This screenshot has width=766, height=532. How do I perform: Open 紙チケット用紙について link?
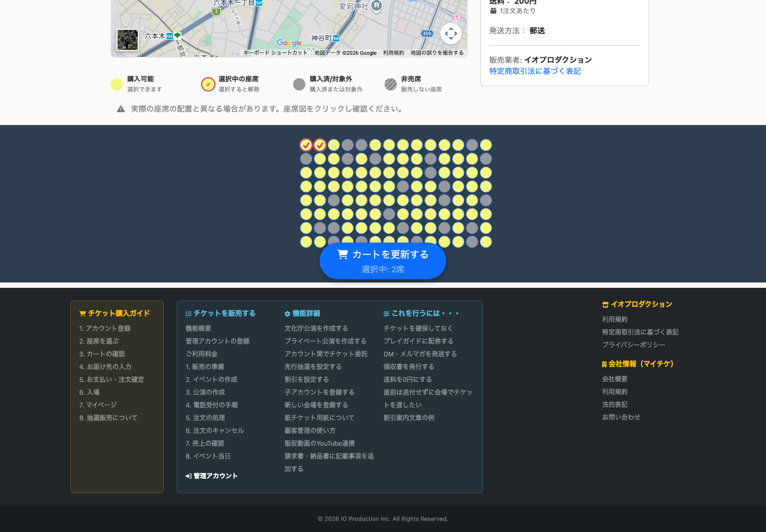319,418
